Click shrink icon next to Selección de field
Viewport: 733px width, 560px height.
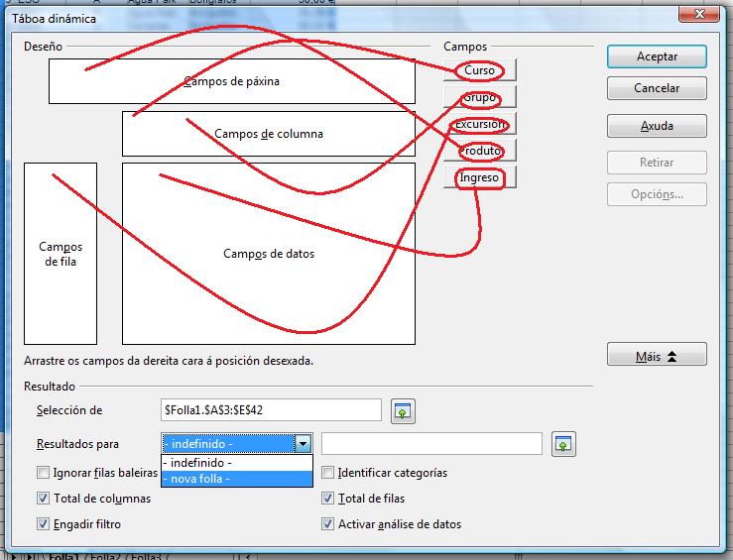pos(402,410)
